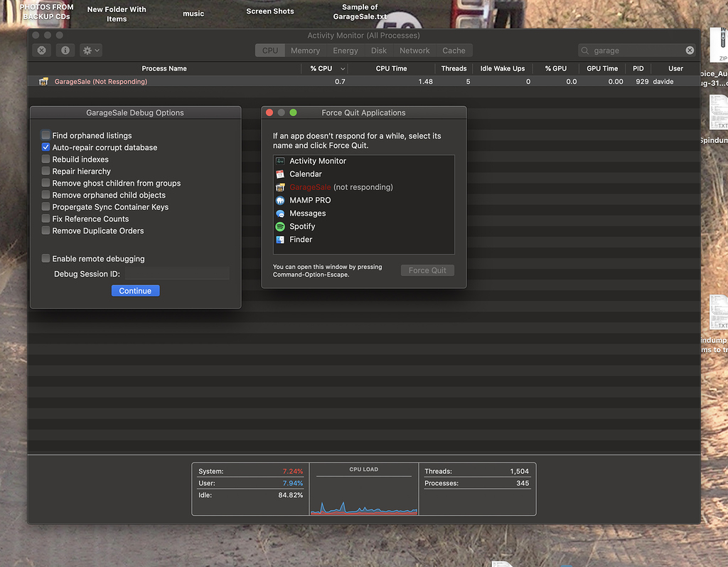Select 'Sample of GarageSale.txt' desktop file label
Image resolution: width=728 pixels, height=567 pixels.
click(x=360, y=11)
